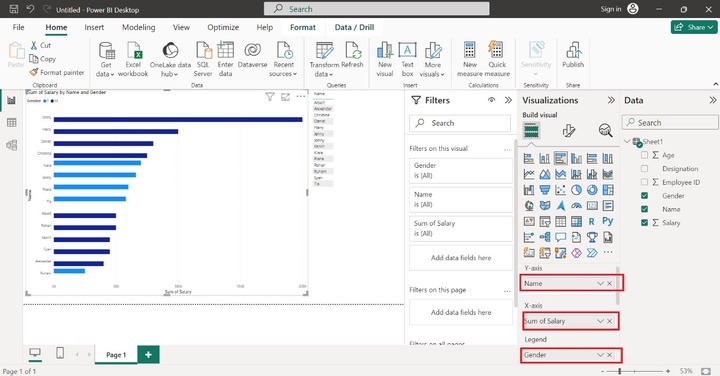Screen dimensions: 720x376
Task: Select the gauge visual
Action: tap(576, 206)
